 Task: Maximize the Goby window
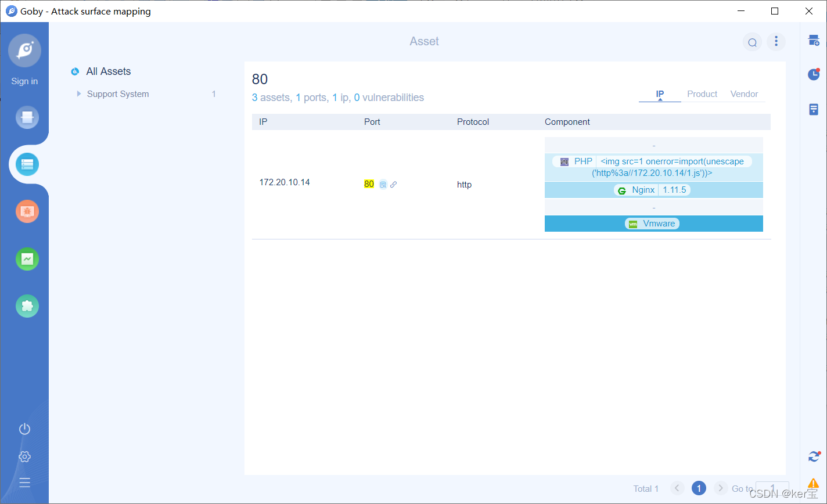[x=774, y=11]
